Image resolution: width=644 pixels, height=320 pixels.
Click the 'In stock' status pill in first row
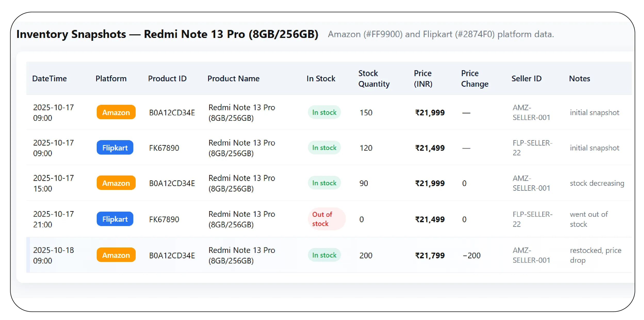[x=324, y=112]
